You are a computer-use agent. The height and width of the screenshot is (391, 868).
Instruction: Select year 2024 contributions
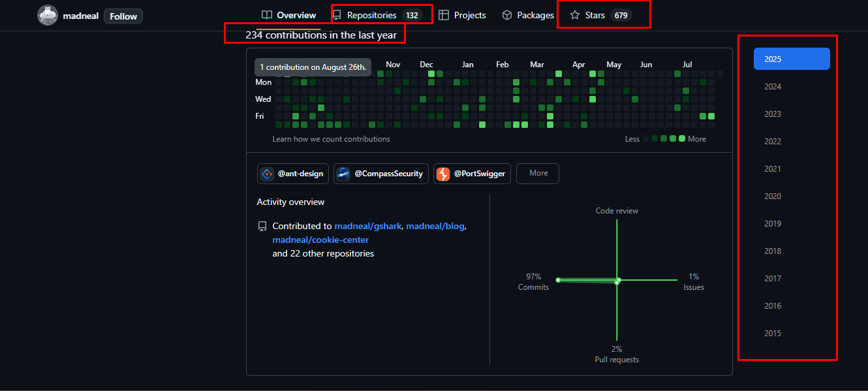792,86
